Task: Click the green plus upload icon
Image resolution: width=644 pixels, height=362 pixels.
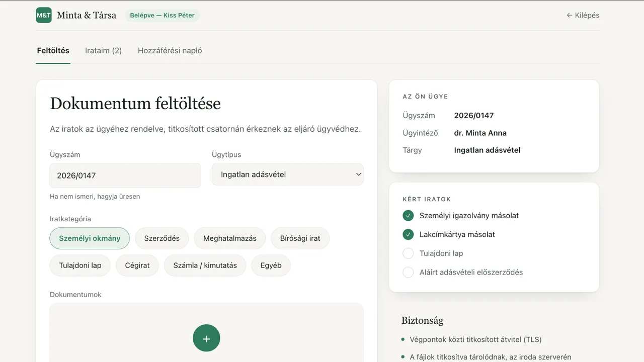Action: (x=206, y=338)
